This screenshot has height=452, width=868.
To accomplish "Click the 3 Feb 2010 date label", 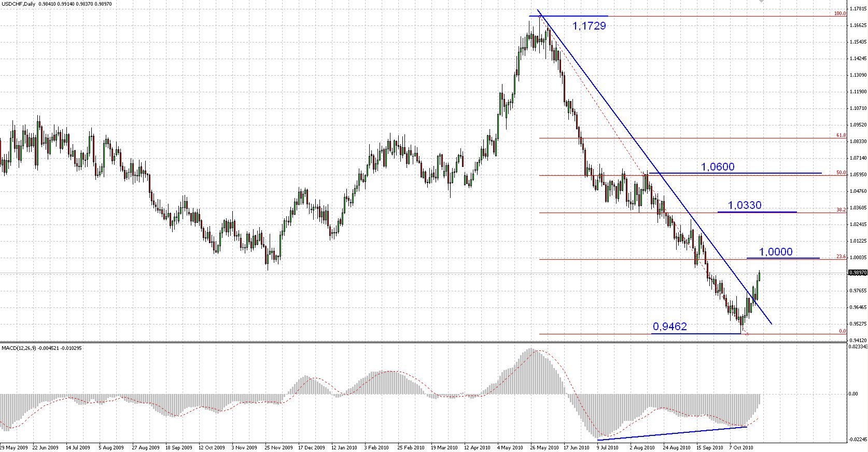I will [376, 447].
